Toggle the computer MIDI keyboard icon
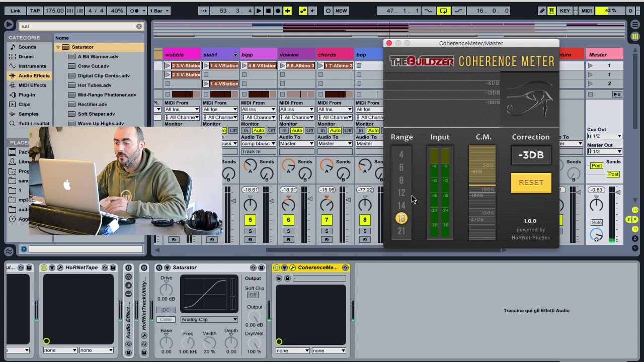Viewport: 644px width, 362px height. coord(551,11)
